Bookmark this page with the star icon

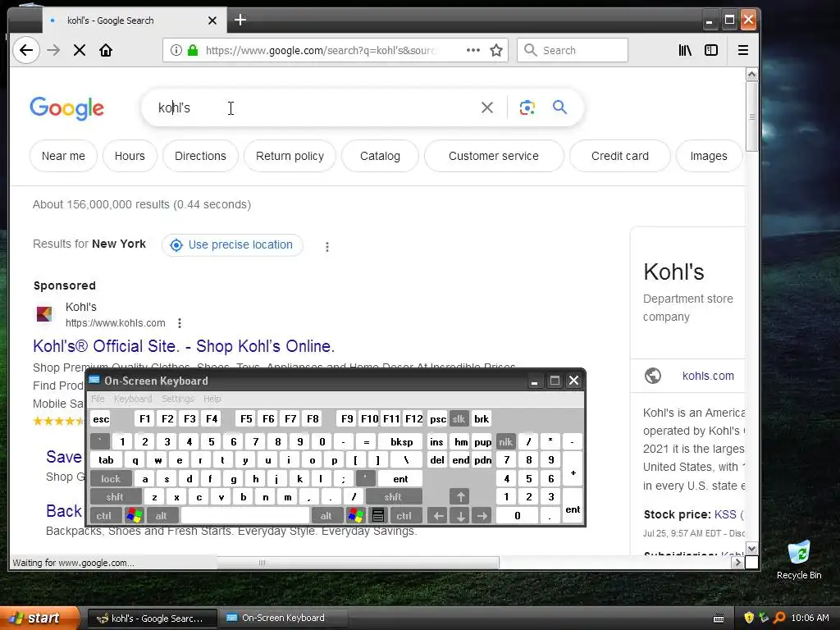click(496, 50)
